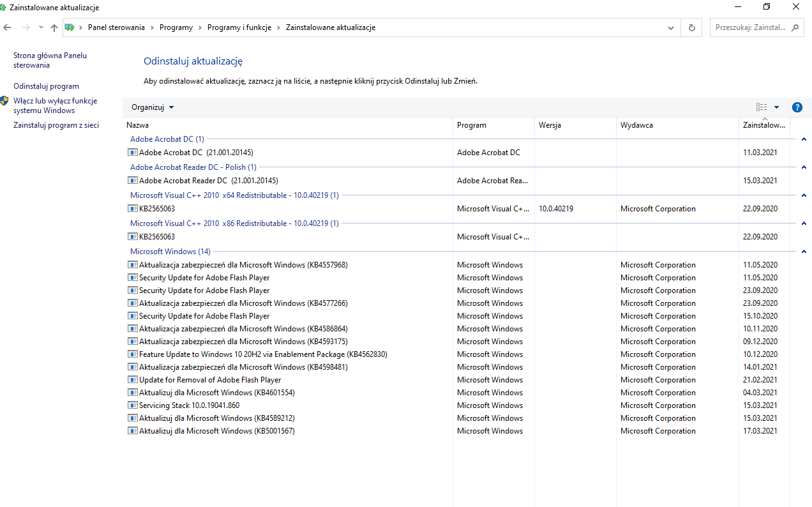Select Feature Update to Windows 10 20H2 icon
Viewport: 812px width, 507px height.
point(133,354)
